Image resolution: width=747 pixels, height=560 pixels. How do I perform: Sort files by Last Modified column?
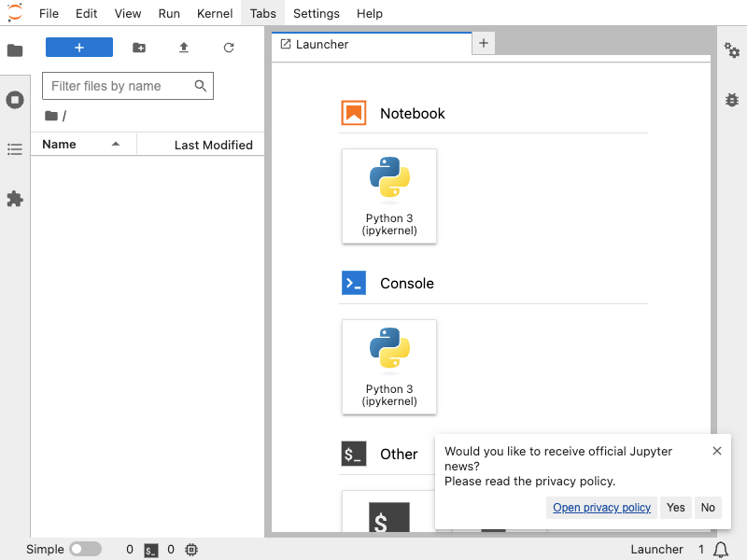201,145
